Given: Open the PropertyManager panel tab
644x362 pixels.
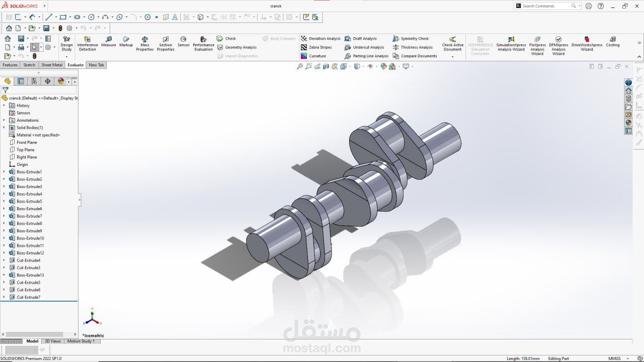Looking at the screenshot, I should [21, 81].
